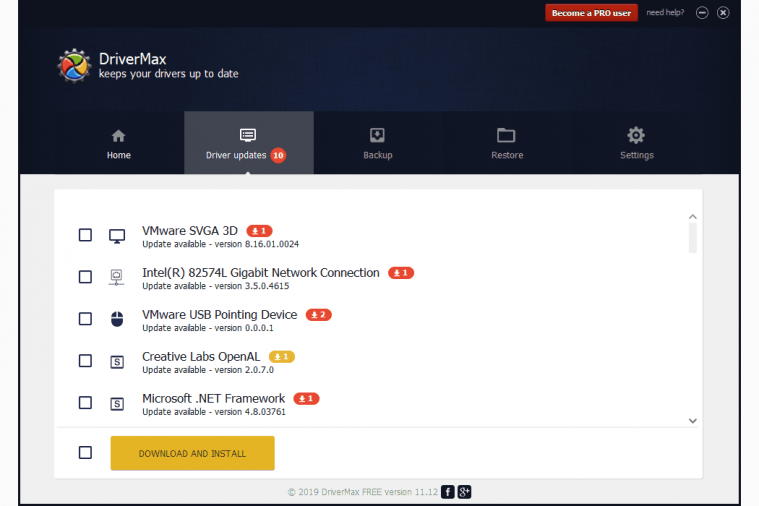
Task: Click the keeps your drivers up to date tagline
Action: tap(168, 74)
